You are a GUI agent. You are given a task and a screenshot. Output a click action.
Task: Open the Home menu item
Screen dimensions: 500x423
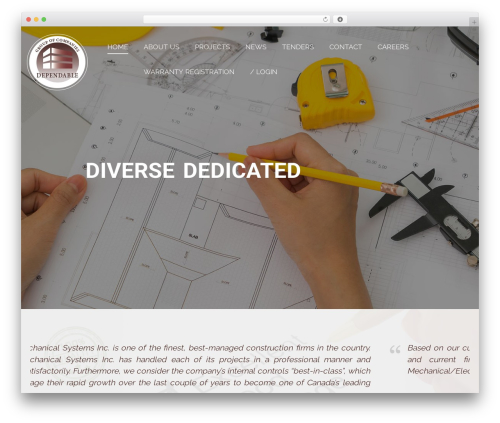pos(117,47)
